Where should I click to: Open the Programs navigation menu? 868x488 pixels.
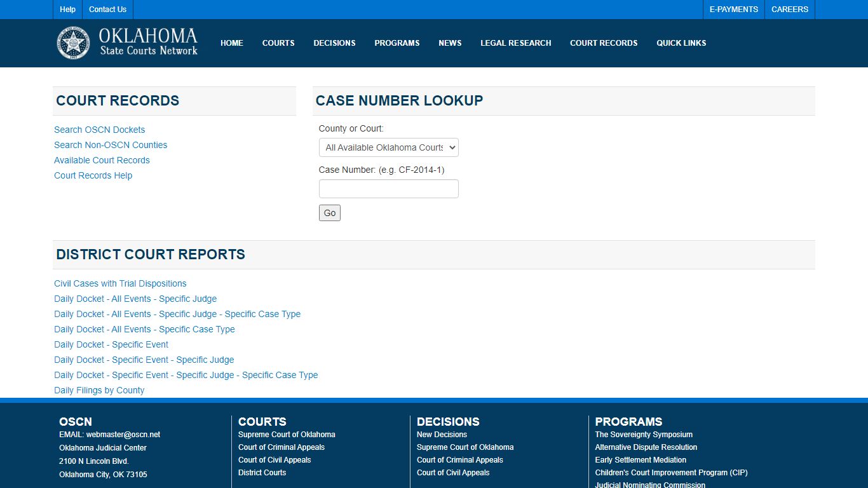tap(397, 43)
